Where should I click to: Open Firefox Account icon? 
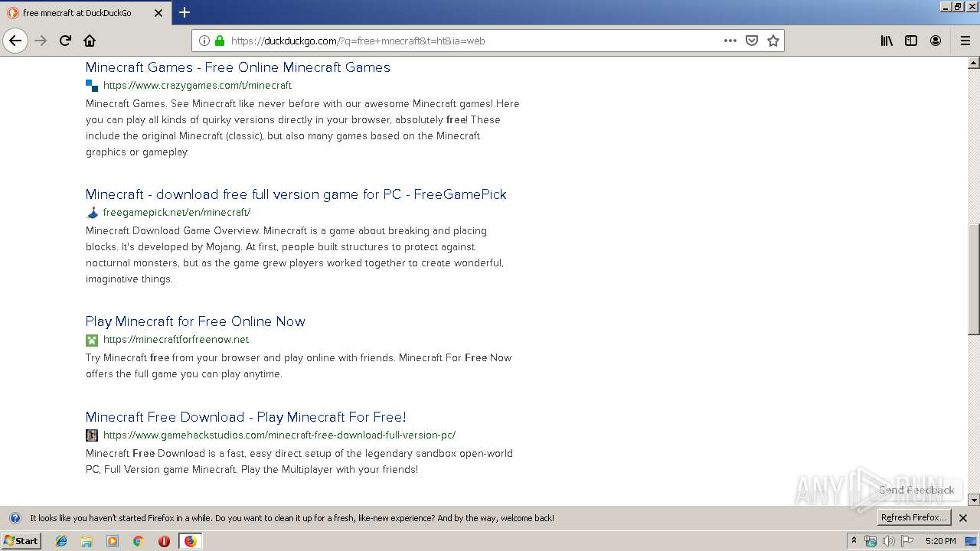tap(936, 41)
